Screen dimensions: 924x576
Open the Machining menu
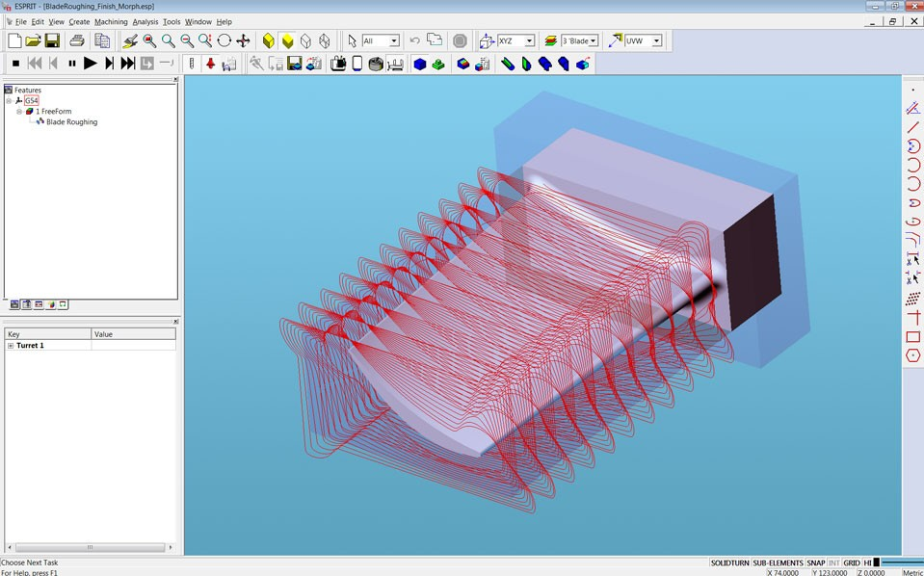[x=111, y=21]
